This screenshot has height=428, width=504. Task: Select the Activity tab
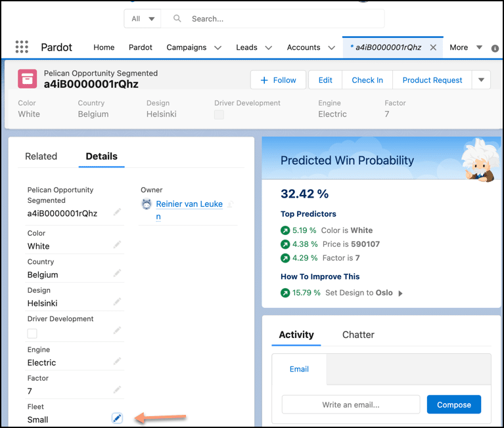click(296, 335)
